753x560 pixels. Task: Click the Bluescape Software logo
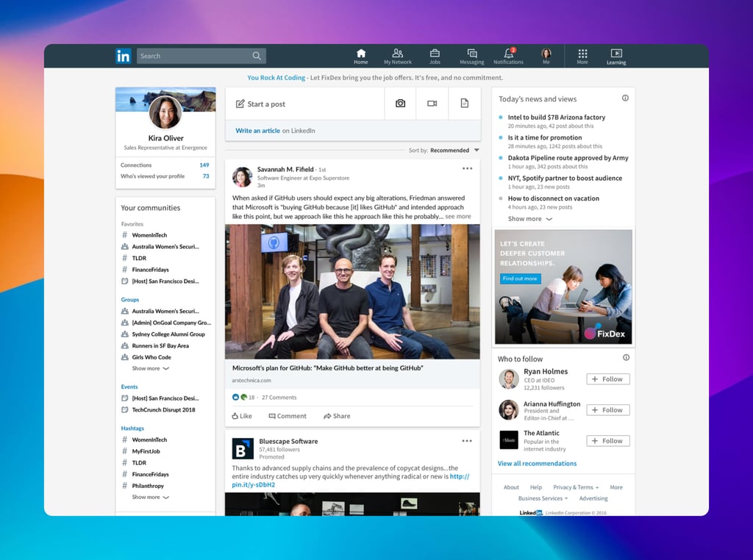[243, 449]
